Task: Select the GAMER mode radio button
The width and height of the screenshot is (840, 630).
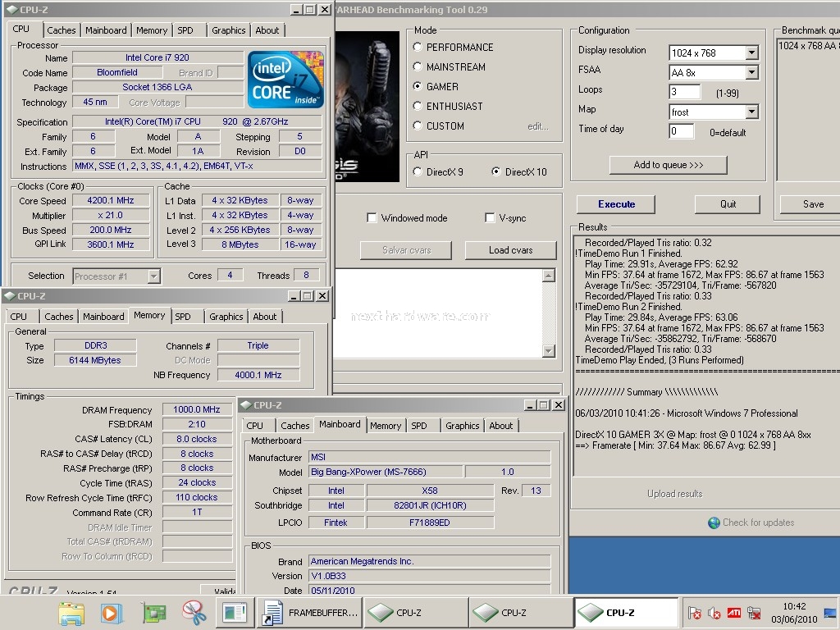Action: [418, 86]
